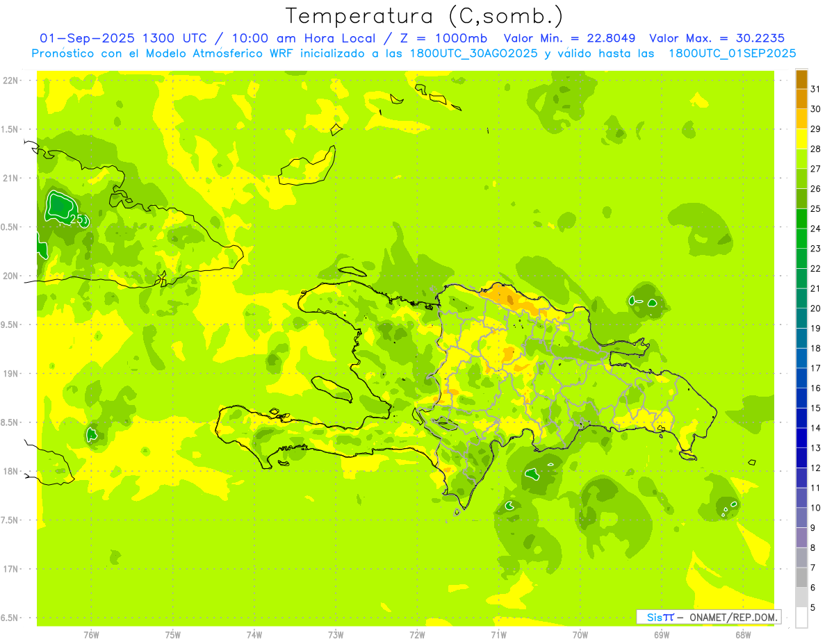834x644 pixels.
Task: Click the "72W" longitude label
Action: tap(417, 635)
